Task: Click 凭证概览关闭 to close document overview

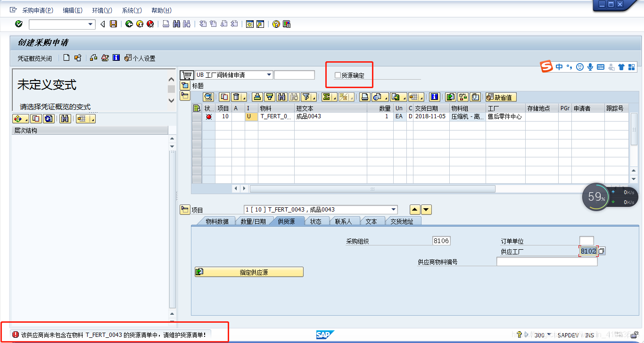Action: [x=35, y=58]
